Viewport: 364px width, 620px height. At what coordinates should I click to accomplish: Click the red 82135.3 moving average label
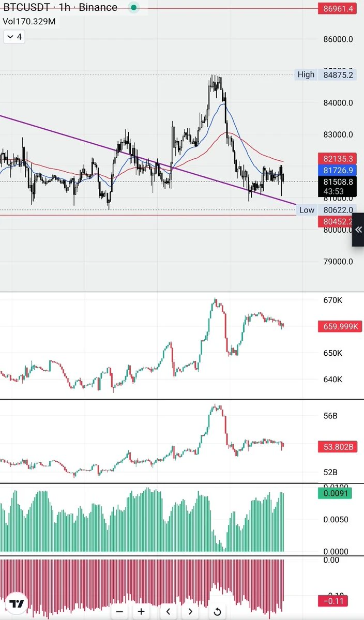(338, 159)
